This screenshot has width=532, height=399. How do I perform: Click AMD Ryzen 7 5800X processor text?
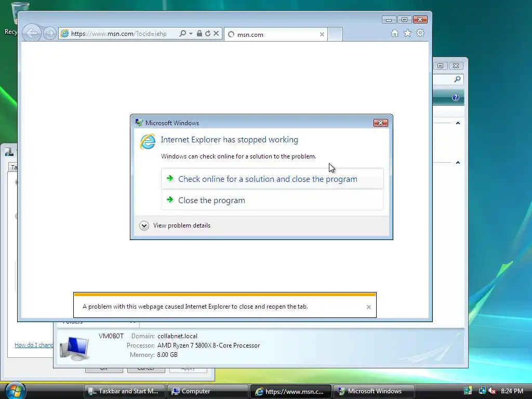[209, 345]
